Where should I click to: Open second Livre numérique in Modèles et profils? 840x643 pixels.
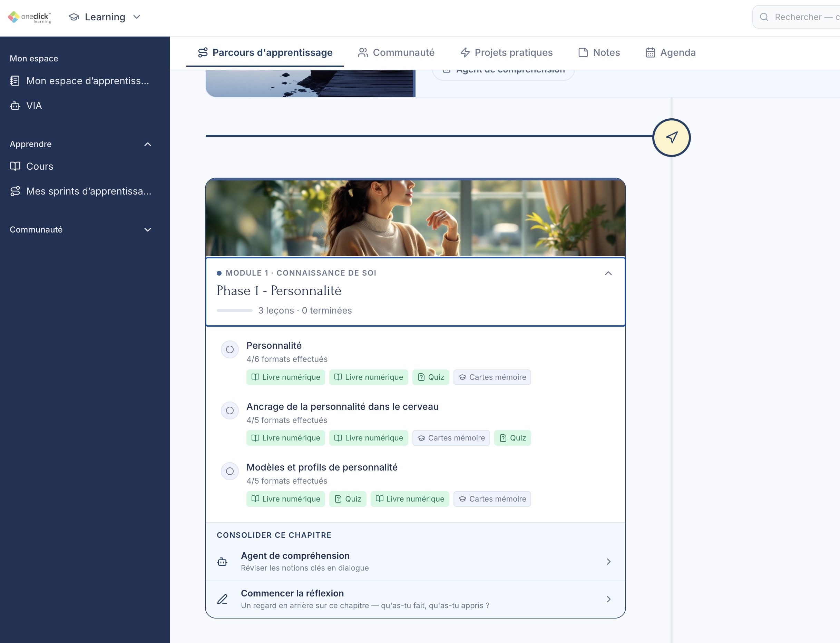pos(410,499)
